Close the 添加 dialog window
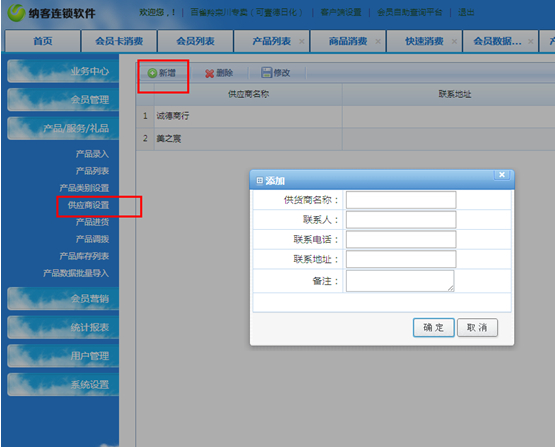This screenshot has width=555, height=447. point(502,175)
